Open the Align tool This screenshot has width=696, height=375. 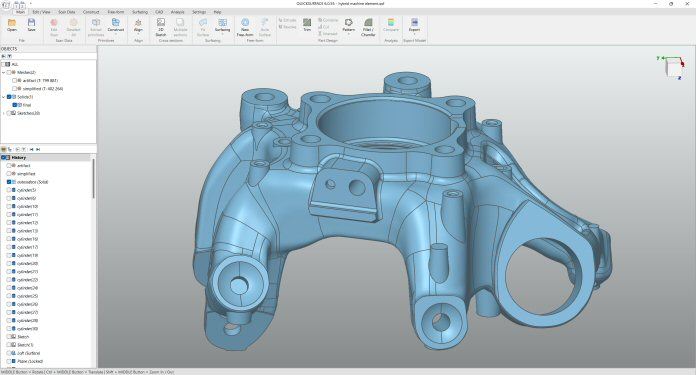click(138, 25)
